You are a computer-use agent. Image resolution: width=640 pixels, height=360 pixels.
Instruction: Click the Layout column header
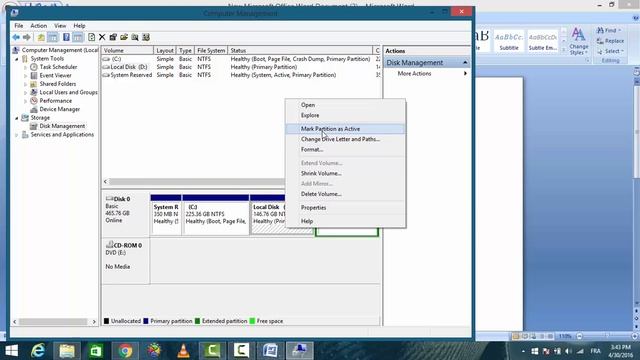point(165,51)
